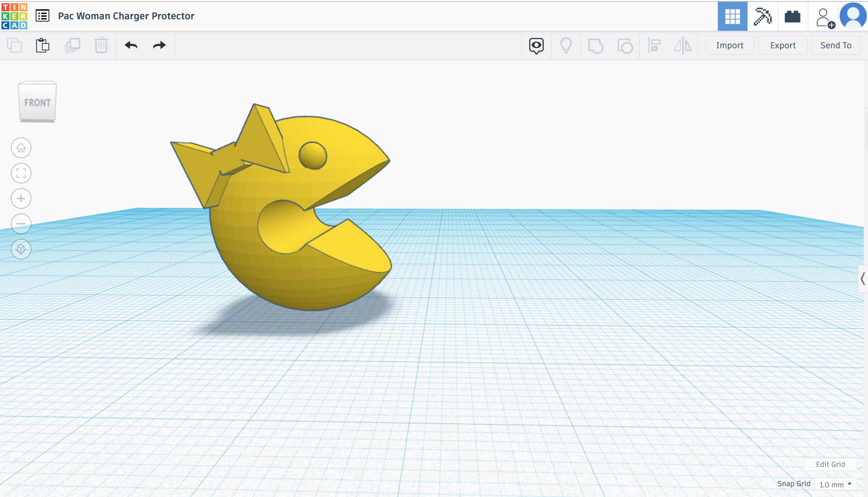Click the Edit Grid button
This screenshot has height=497, width=868.
tap(830, 464)
